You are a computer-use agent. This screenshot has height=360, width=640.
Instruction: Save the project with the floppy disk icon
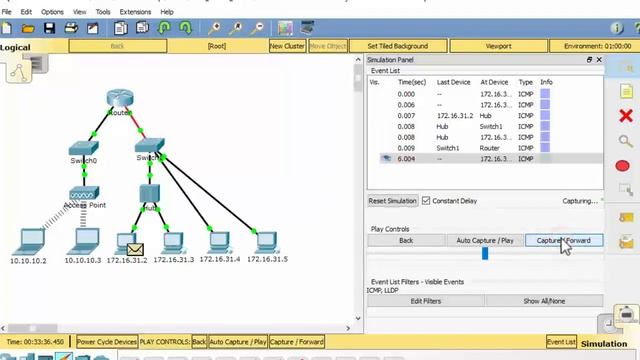50,28
